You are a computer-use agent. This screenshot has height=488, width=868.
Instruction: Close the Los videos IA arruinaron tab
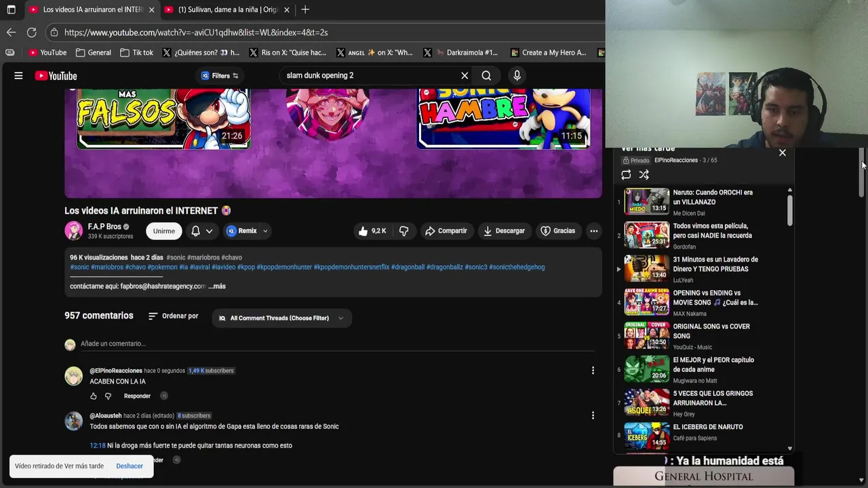[151, 9]
